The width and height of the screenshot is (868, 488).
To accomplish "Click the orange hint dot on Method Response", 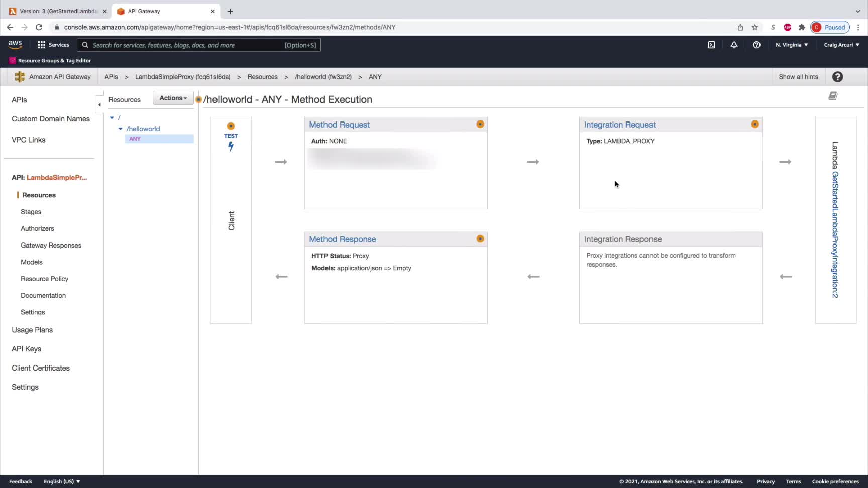I will coord(480,239).
